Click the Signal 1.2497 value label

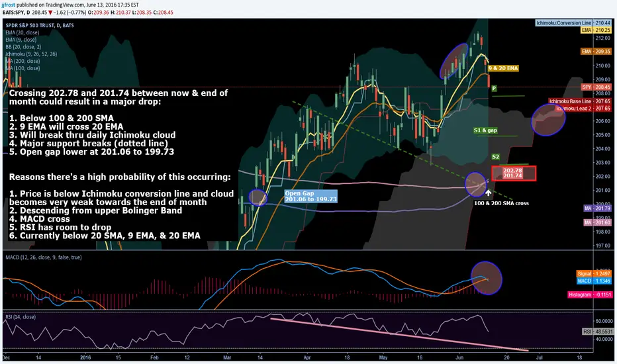click(594, 273)
